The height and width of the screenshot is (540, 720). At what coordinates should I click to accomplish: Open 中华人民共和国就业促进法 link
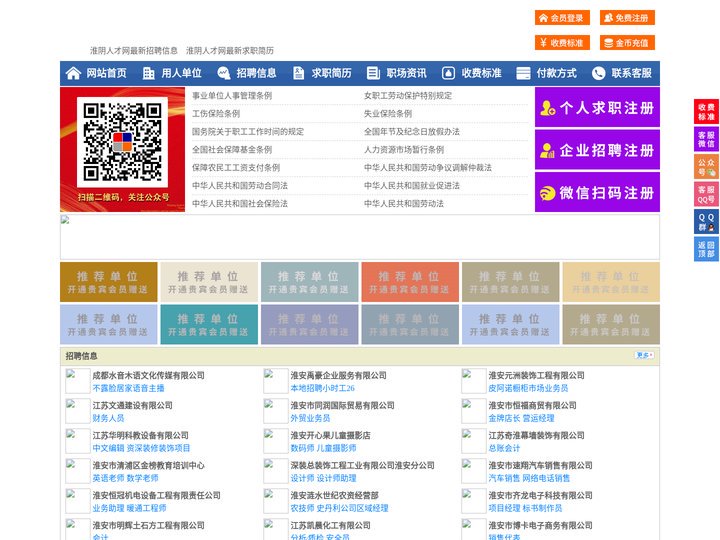(412, 186)
